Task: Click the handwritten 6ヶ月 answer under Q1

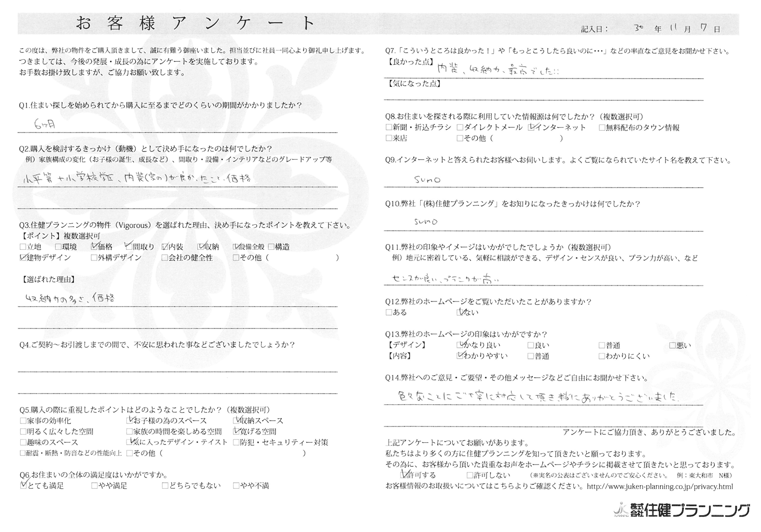Action: pyautogui.click(x=44, y=124)
